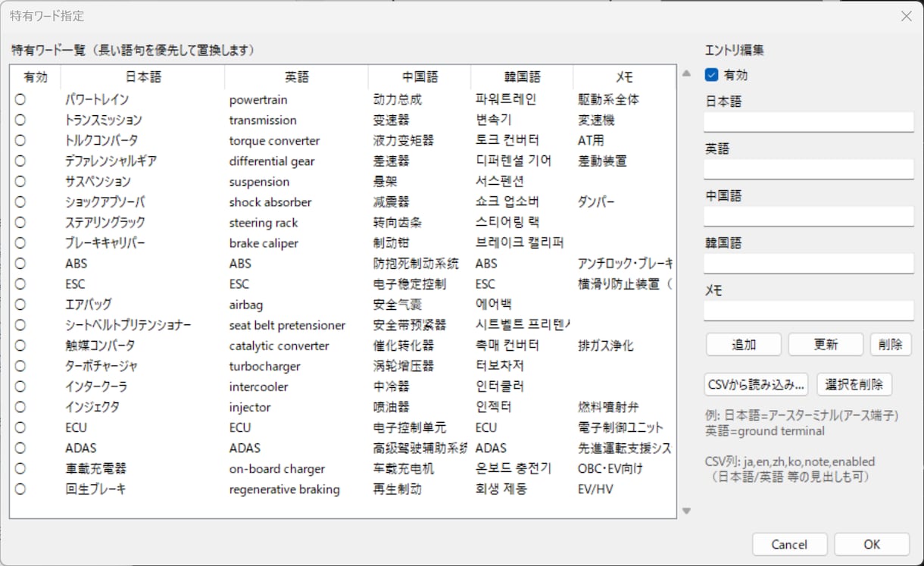Select the 电子稳定控制 cell

click(410, 283)
